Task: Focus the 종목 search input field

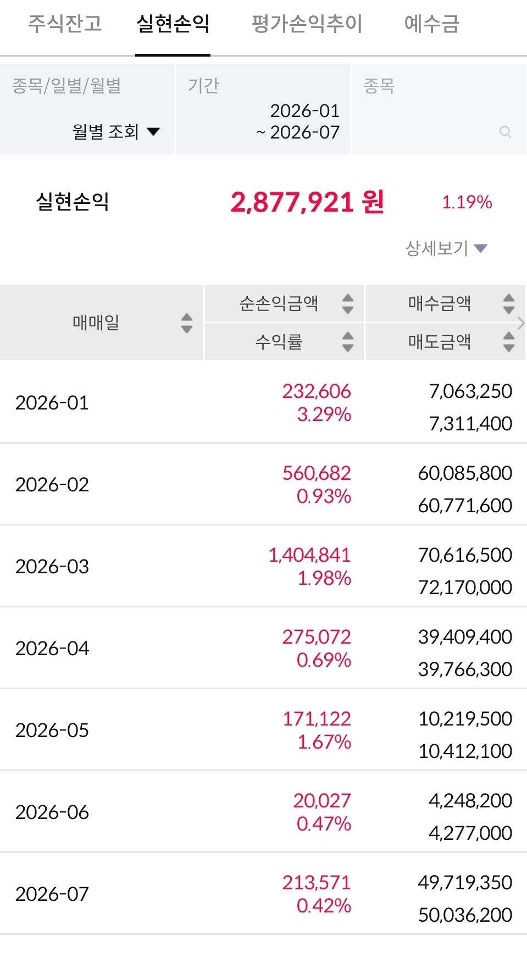Action: (439, 109)
